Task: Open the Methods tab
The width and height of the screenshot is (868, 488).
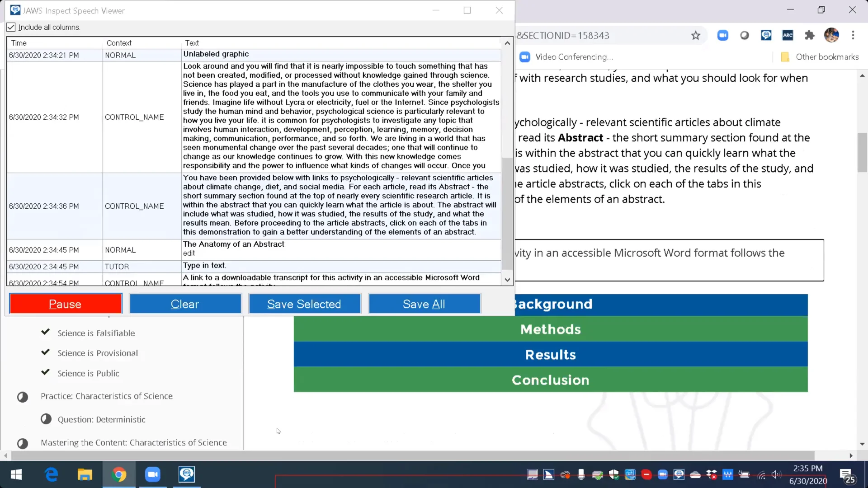Action: coord(550,329)
